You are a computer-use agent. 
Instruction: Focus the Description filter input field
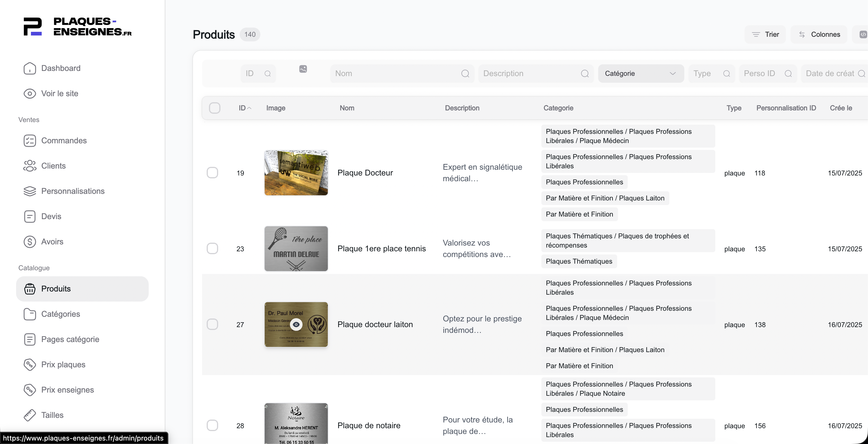pos(536,74)
